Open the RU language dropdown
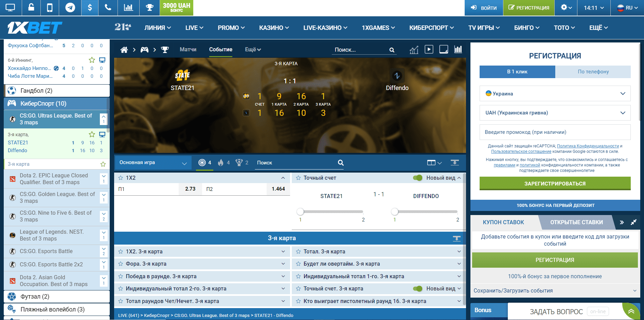 627,7
